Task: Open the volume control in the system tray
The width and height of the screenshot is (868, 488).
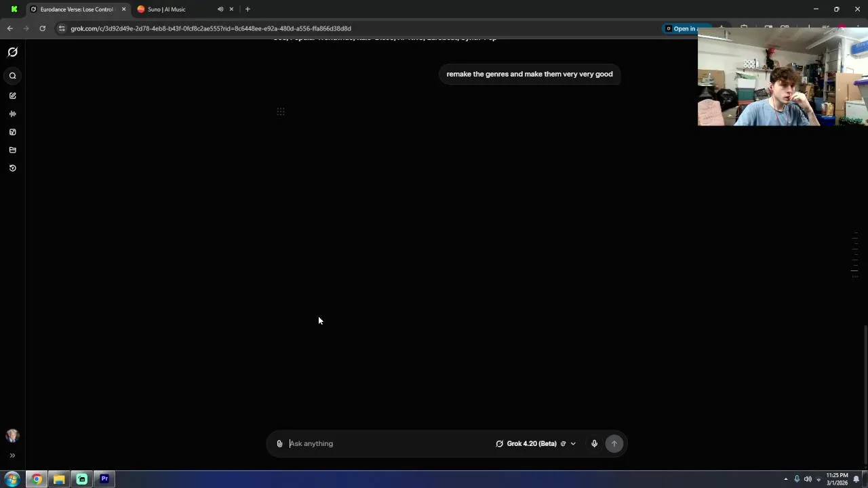Action: [808, 479]
